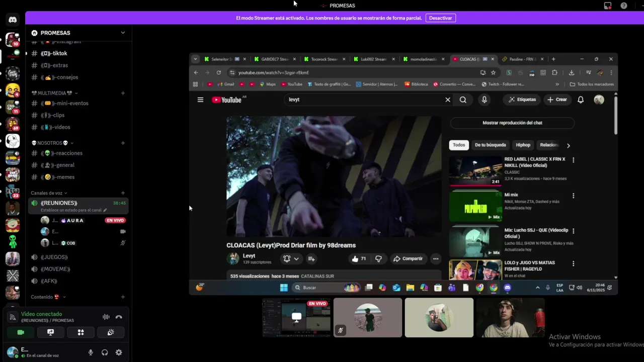The width and height of the screenshot is (644, 362).
Task: Select the Hiphop filter chip
Action: click(523, 145)
